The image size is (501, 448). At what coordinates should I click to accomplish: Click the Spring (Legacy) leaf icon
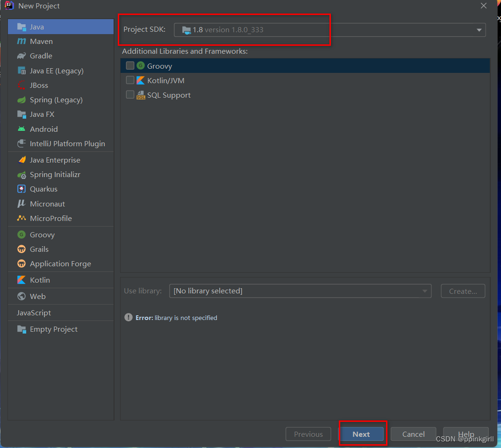(x=21, y=100)
